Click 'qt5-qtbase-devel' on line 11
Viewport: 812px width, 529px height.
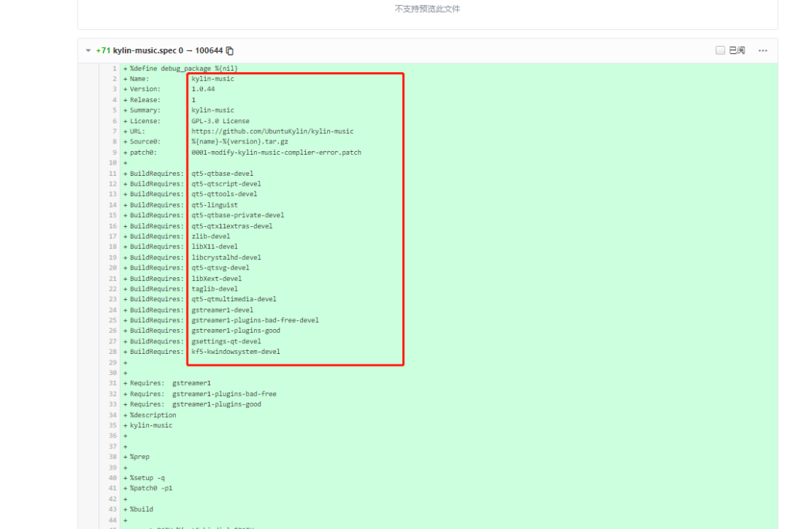222,174
